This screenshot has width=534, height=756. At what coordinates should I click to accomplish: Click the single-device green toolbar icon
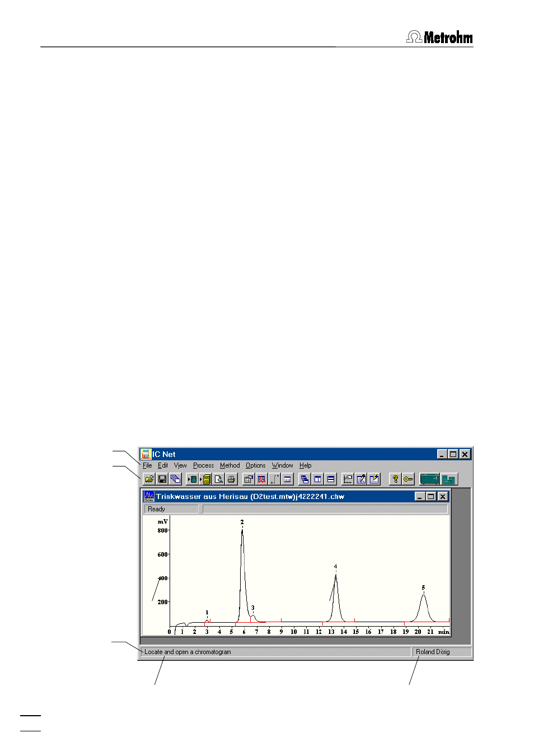tap(192, 479)
